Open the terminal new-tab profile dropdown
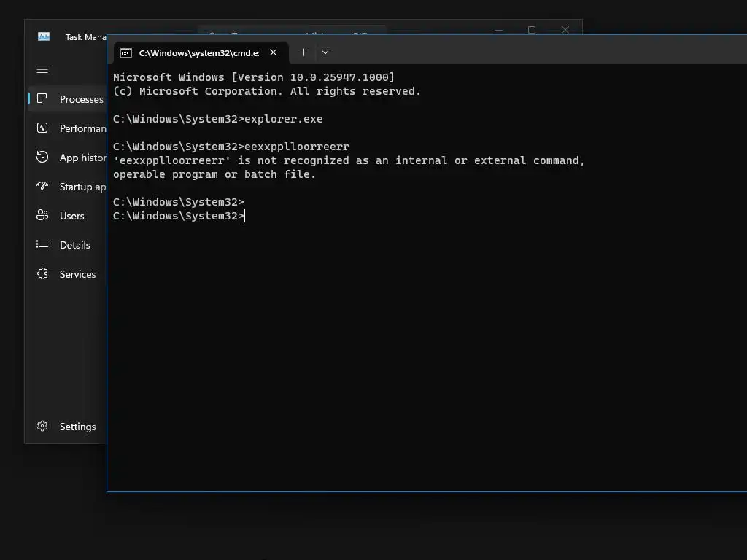 [x=325, y=52]
